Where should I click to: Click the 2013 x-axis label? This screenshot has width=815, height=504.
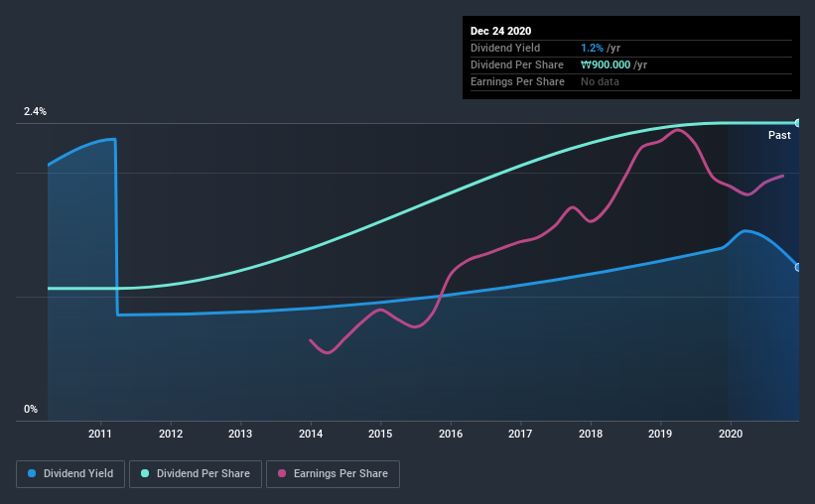240,434
